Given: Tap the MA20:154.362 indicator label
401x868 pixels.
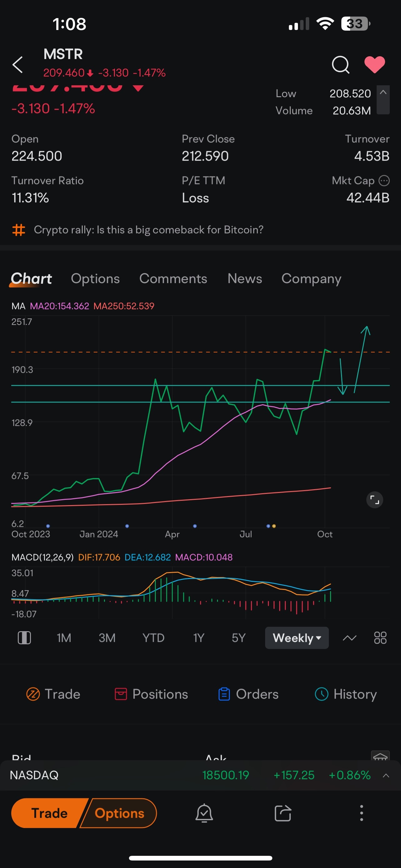Looking at the screenshot, I should (x=60, y=306).
